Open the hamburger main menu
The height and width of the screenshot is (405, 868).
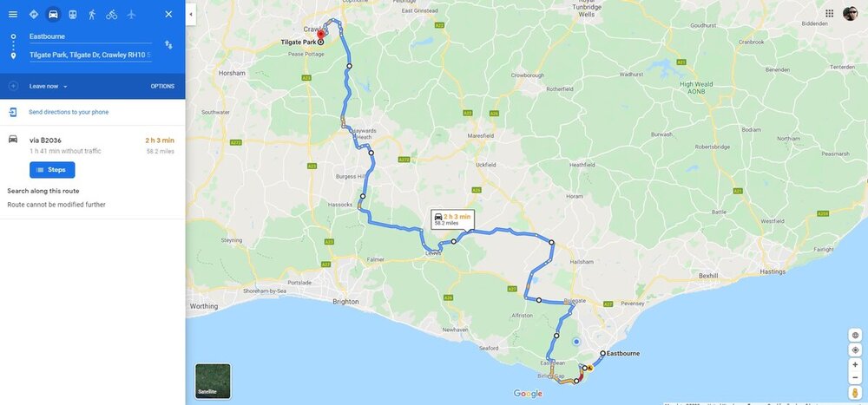13,15
